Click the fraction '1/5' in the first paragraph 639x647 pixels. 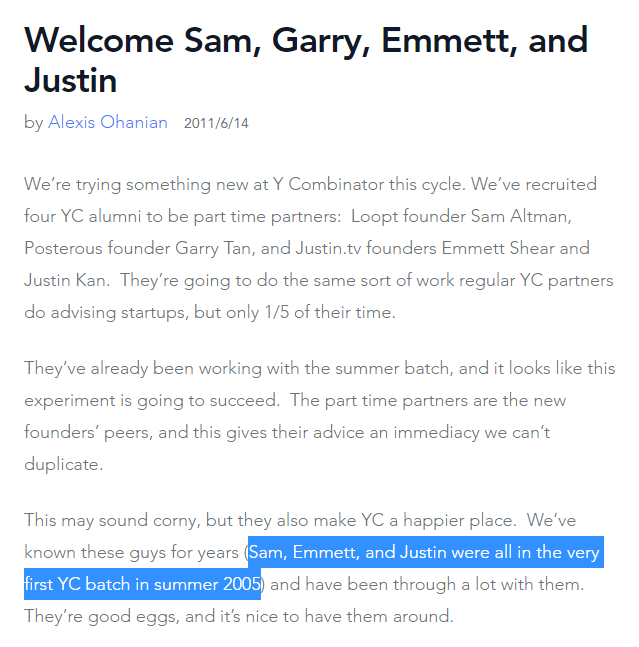point(276,312)
